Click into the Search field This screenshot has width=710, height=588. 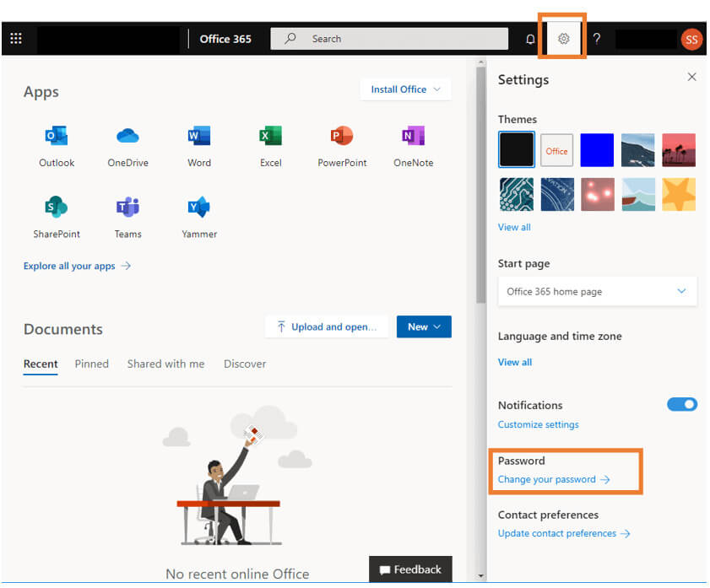click(x=389, y=39)
